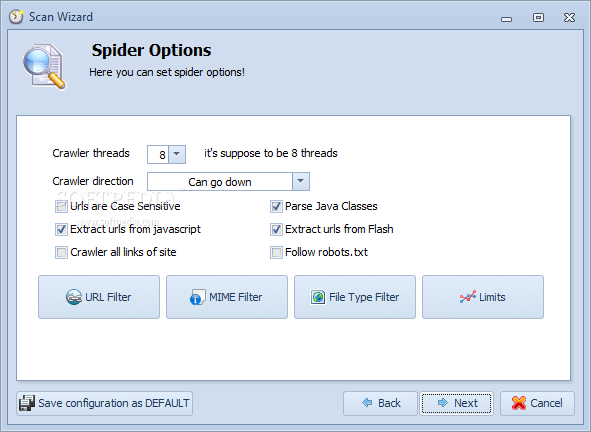
Task: Click the right arrow icon on Next
Action: click(x=443, y=403)
